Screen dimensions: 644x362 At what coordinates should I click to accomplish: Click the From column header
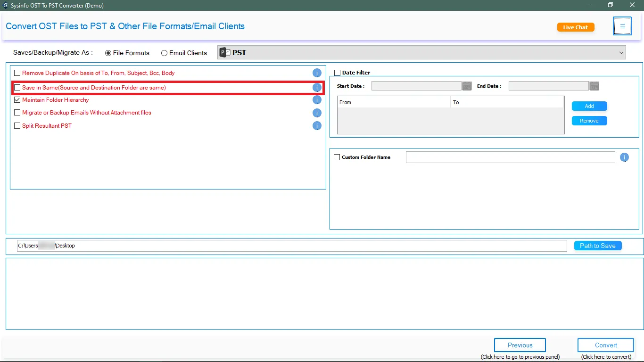[394, 102]
